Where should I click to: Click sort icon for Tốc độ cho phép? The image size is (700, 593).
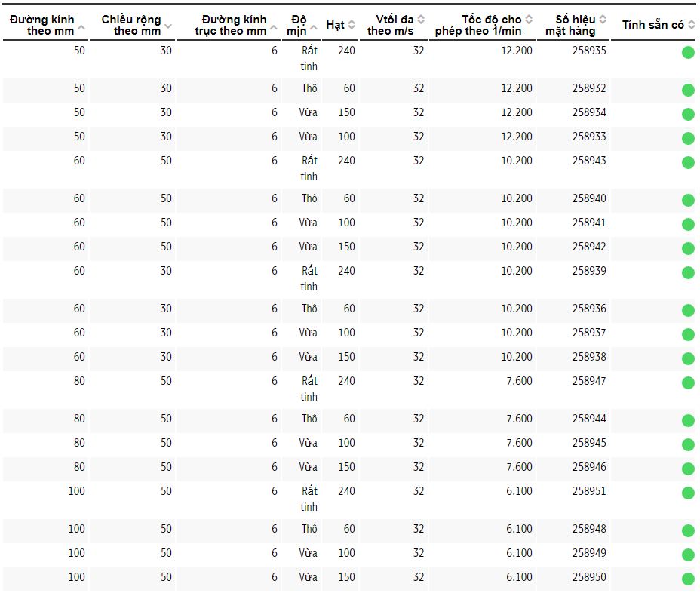click(x=529, y=20)
